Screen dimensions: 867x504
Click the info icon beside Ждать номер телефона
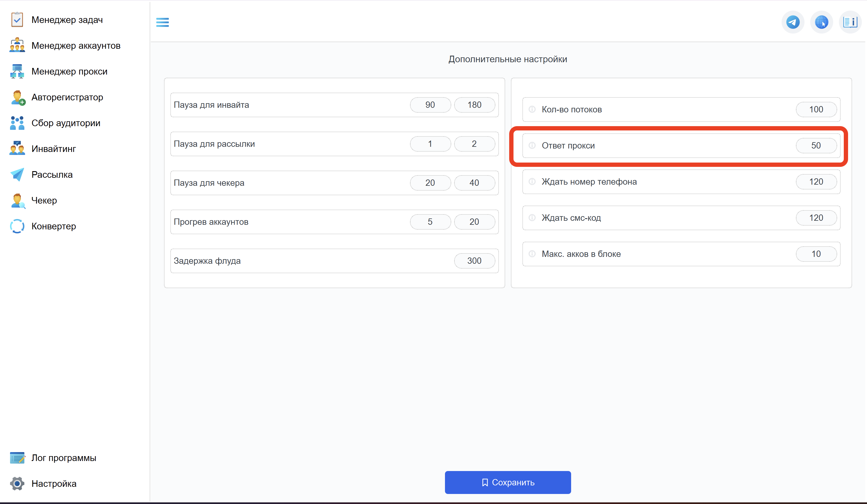(532, 182)
